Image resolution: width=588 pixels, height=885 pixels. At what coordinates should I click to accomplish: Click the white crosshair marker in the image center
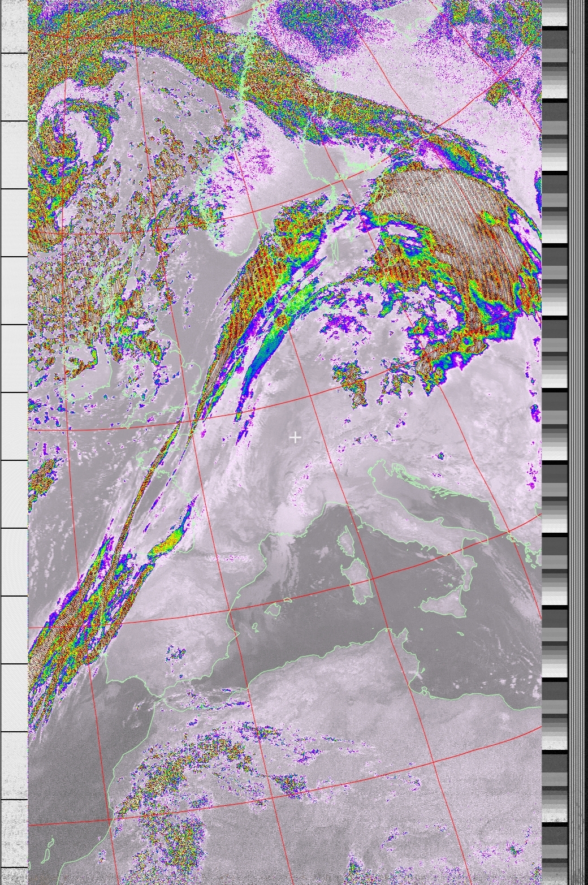point(295,437)
